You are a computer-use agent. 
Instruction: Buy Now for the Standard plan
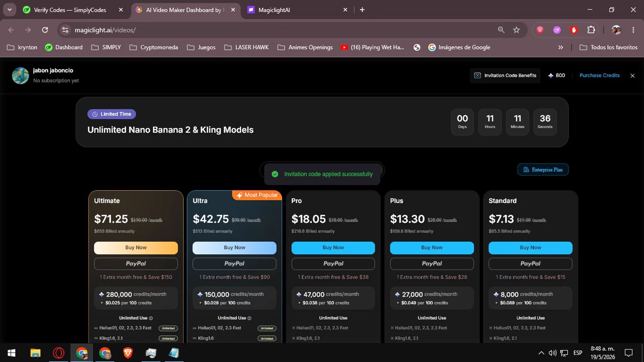(x=530, y=248)
